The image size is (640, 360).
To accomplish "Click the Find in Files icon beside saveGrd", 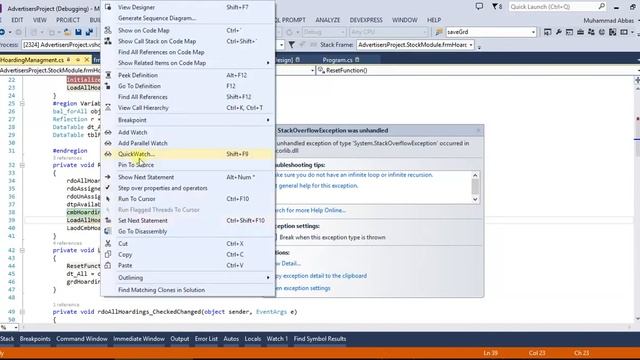I will pyautogui.click(x=439, y=32).
